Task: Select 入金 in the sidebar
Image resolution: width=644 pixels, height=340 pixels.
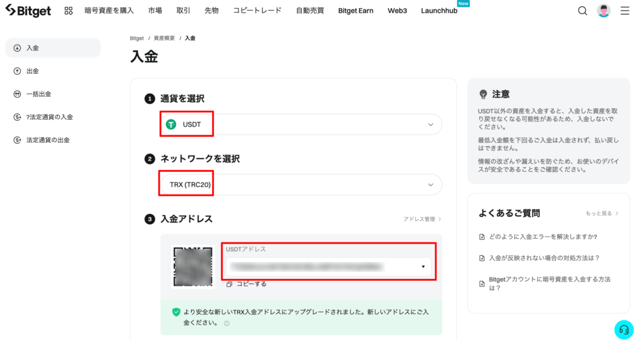Action: 53,48
